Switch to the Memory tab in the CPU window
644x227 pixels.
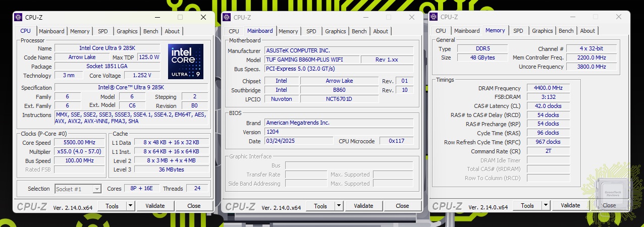point(80,31)
